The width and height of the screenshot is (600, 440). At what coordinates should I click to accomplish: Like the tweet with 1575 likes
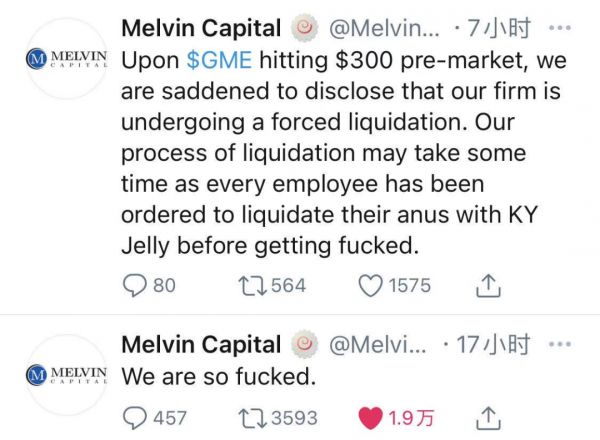pos(372,286)
